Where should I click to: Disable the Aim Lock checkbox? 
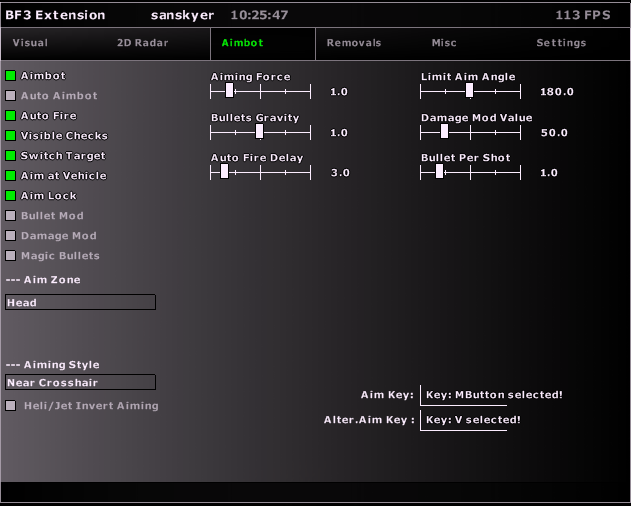pos(10,196)
